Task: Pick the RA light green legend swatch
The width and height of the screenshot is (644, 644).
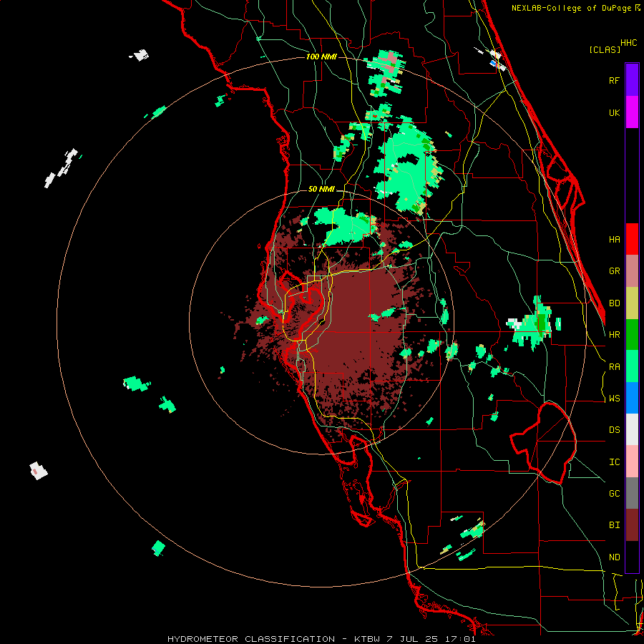Action: tap(632, 366)
